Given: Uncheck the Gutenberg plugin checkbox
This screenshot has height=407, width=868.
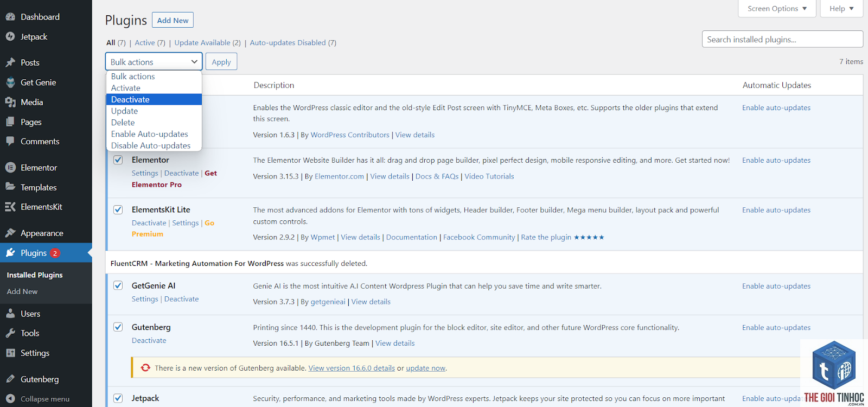Looking at the screenshot, I should coord(118,327).
